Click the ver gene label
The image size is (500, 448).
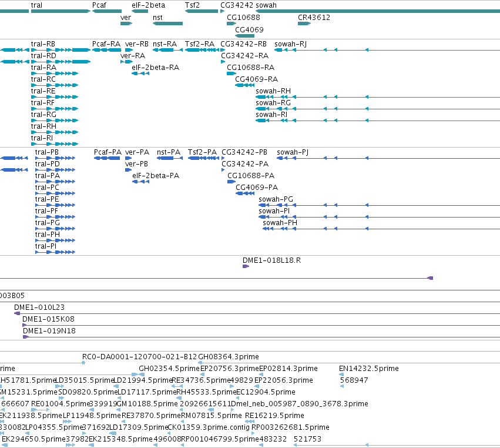click(126, 18)
